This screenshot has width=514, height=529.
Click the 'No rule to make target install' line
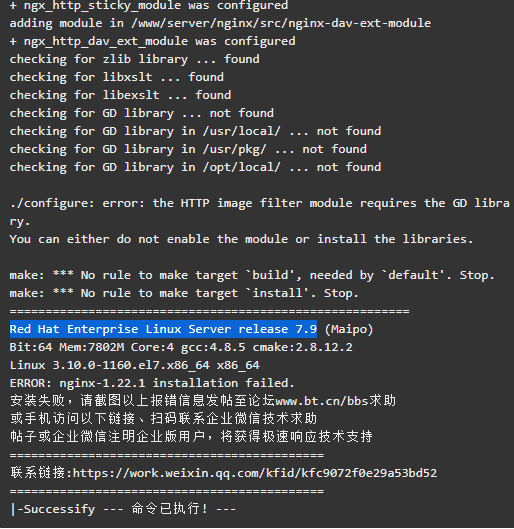[x=184, y=293]
